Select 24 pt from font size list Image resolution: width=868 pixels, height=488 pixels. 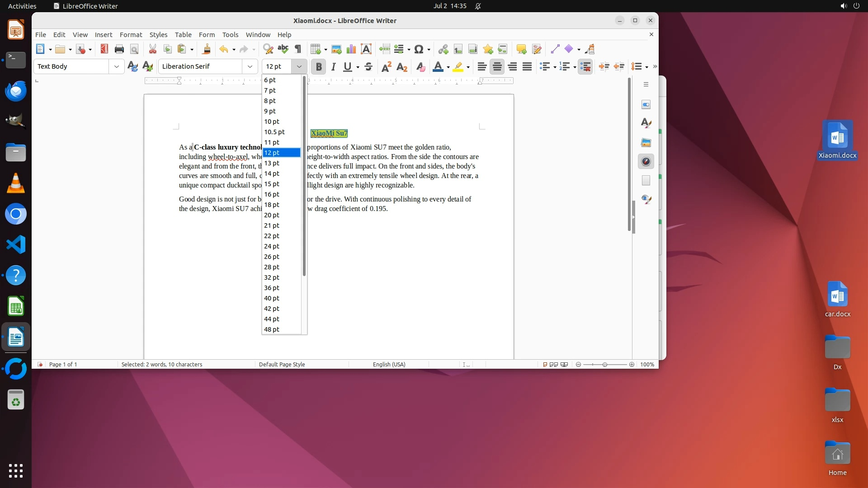tap(272, 246)
